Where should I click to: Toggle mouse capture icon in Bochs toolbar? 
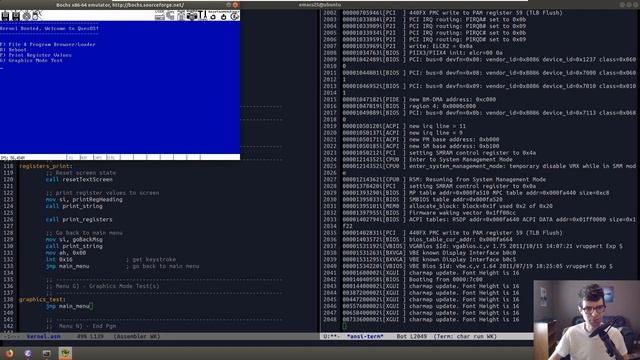(37, 16)
